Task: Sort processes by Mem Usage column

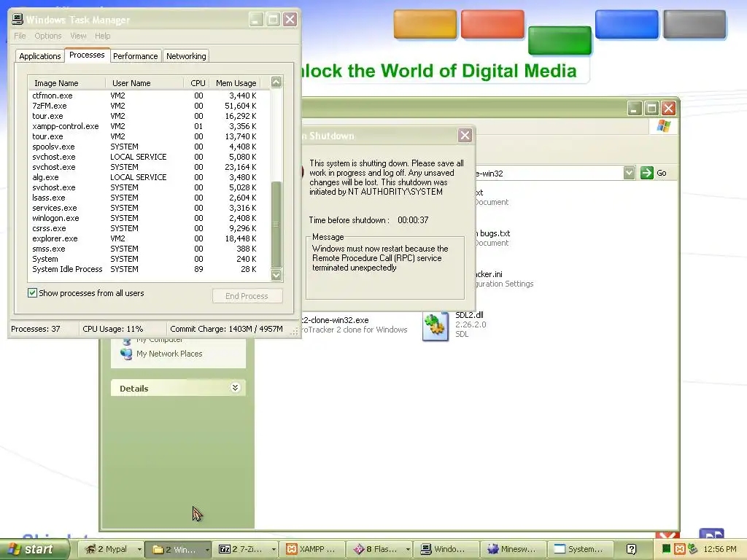Action: point(236,83)
